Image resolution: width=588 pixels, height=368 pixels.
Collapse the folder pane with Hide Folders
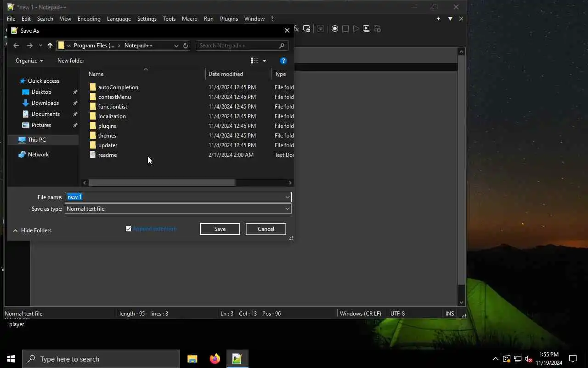coord(32,230)
